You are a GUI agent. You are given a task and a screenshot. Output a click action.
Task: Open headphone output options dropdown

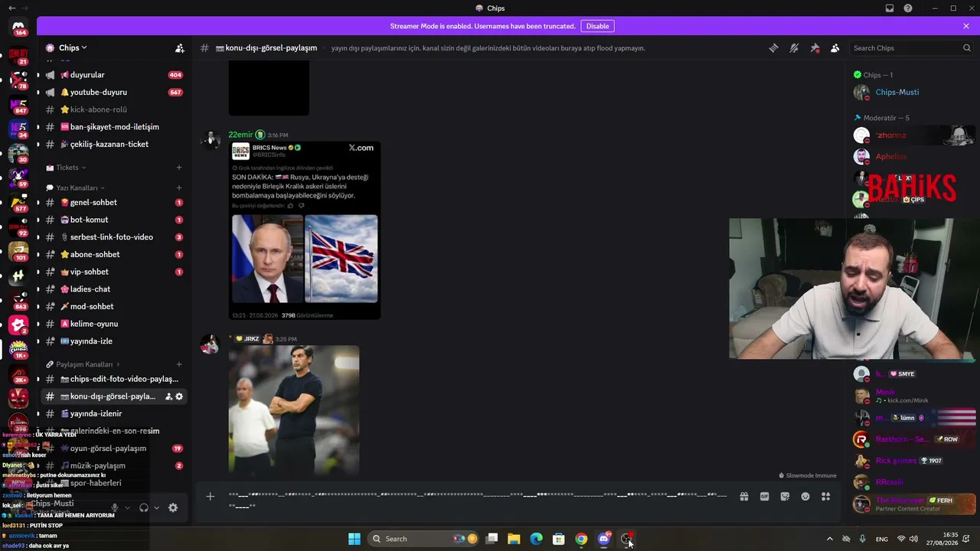click(156, 507)
